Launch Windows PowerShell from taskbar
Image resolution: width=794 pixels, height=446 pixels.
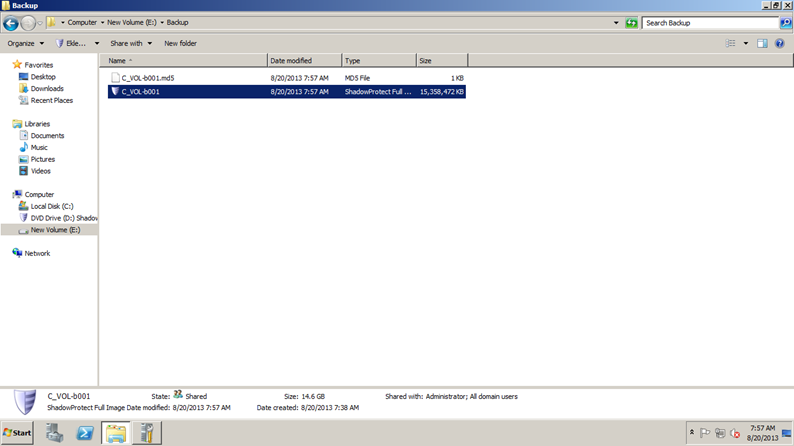coord(85,433)
